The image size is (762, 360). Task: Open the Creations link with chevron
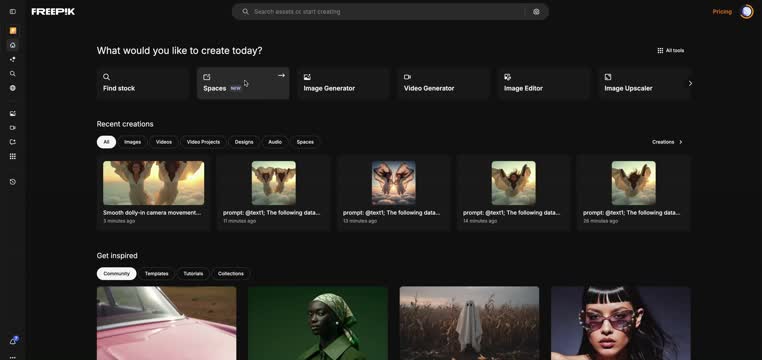coord(667,142)
